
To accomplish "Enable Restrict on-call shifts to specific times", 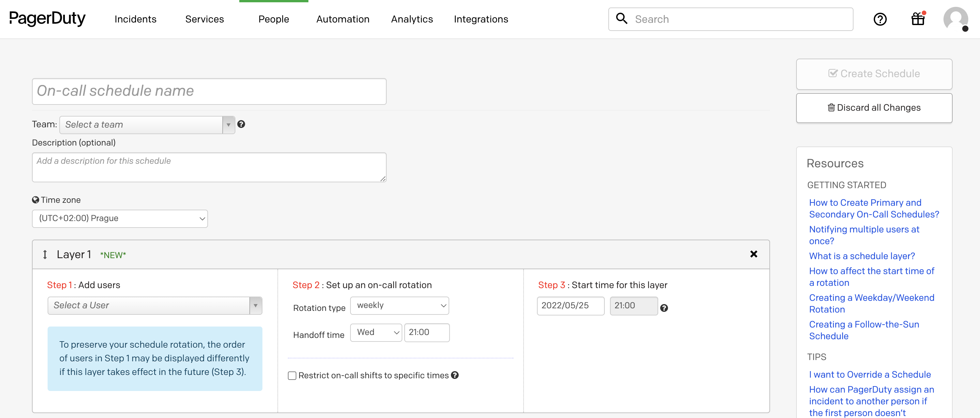I will [x=292, y=375].
